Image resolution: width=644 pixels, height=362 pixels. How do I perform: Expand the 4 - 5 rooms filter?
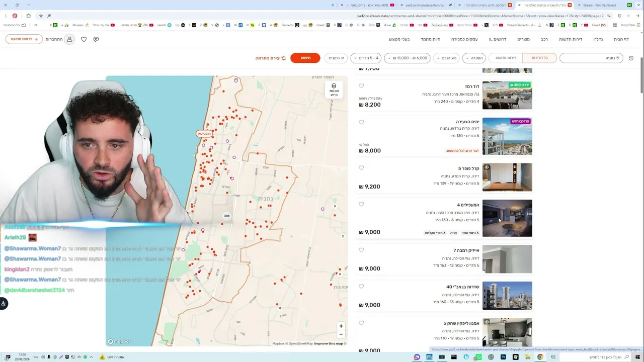point(366,58)
